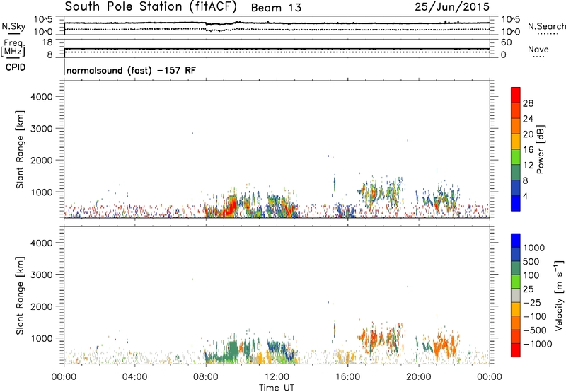The image size is (566, 392).
Task: Click the "4000" tick of the power panel
Action: (41, 97)
